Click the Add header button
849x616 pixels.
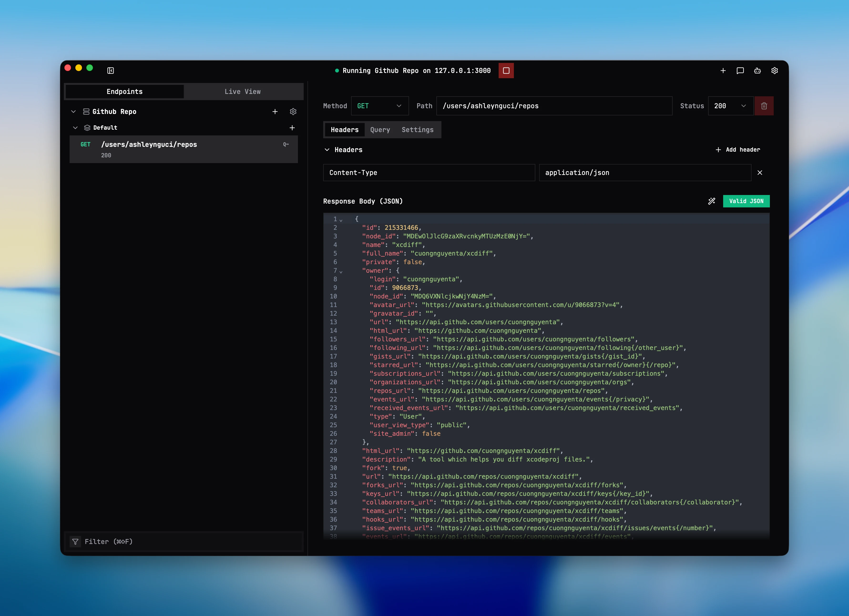pyautogui.click(x=737, y=150)
